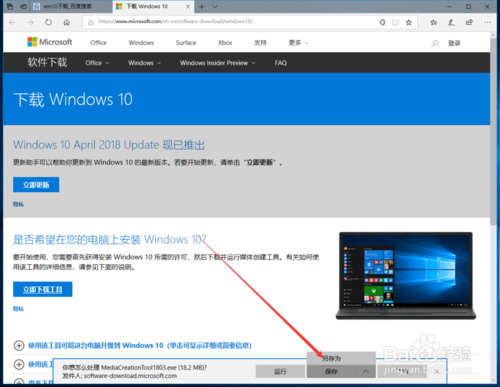Open 隐私 link under 立即下载工具

tap(18, 309)
